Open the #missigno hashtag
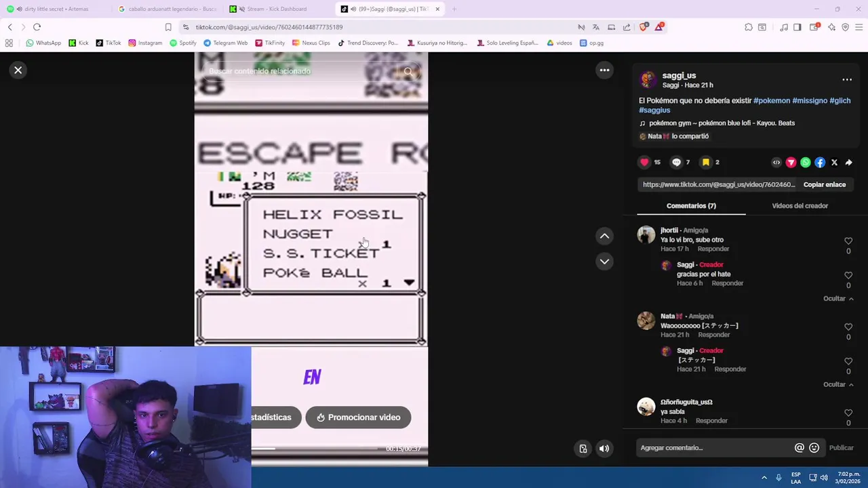 (810, 101)
